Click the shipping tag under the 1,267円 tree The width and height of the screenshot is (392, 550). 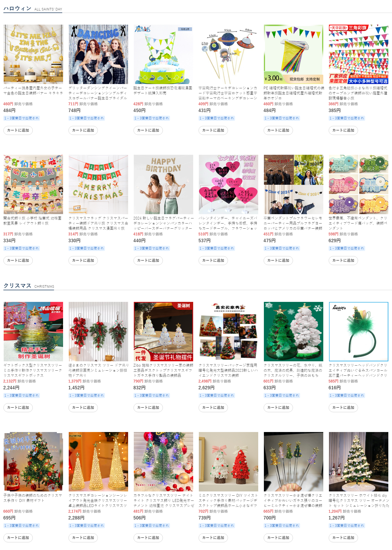point(347,526)
